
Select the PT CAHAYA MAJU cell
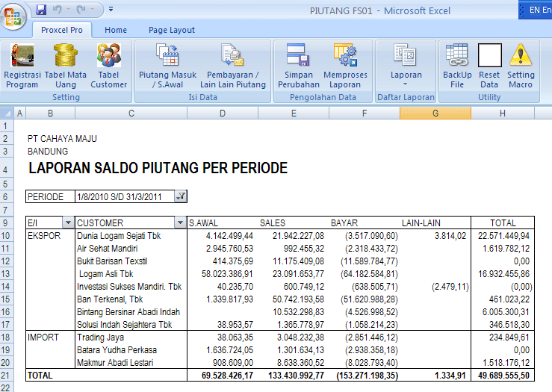62,139
